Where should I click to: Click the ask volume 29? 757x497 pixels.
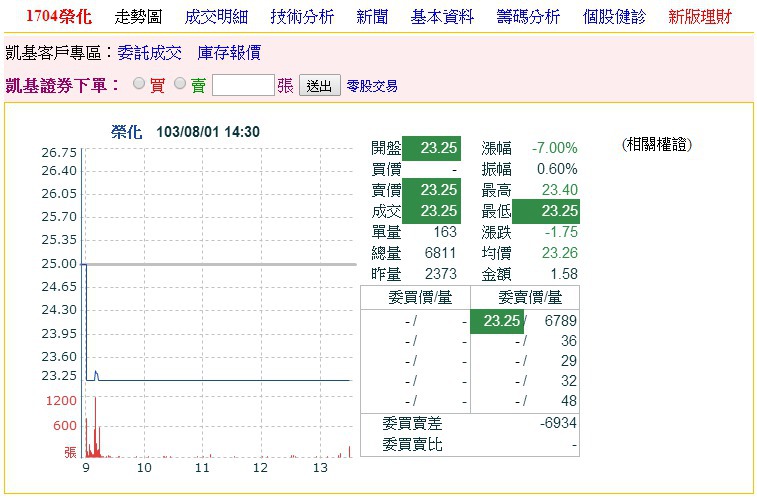569,361
